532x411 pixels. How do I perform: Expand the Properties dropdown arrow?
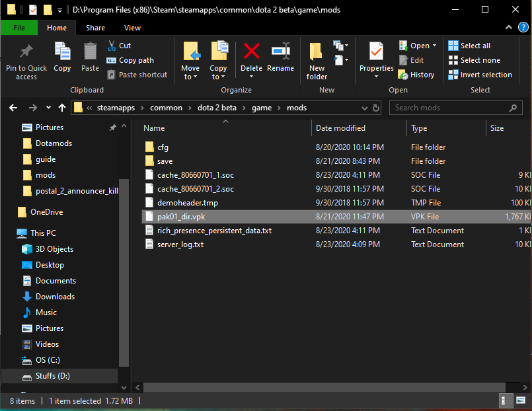[x=376, y=77]
